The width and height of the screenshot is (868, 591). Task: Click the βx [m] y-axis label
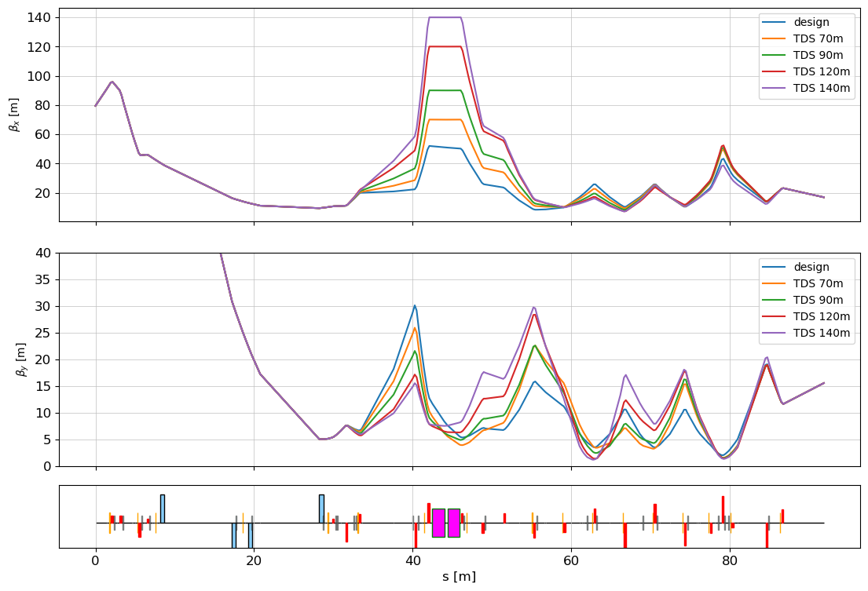pos(13,115)
